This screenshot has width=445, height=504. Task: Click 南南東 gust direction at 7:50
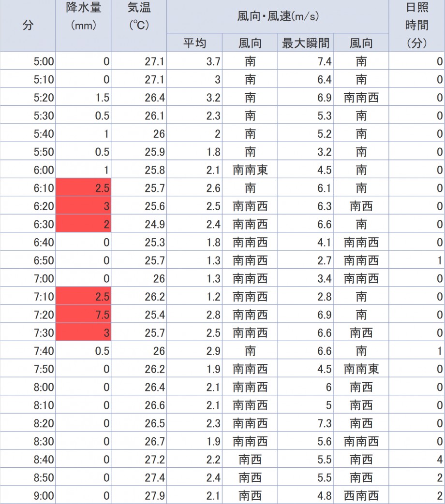click(x=361, y=369)
